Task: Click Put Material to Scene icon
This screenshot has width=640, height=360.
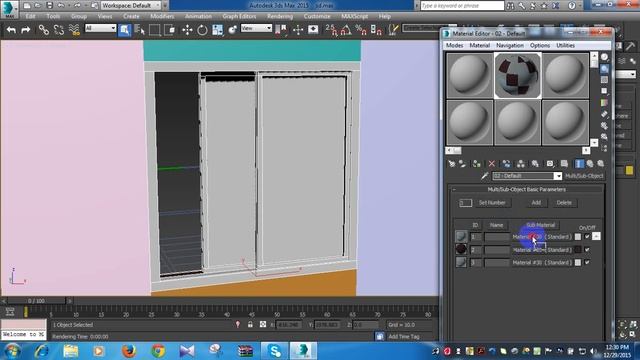Action: pyautogui.click(x=462, y=164)
